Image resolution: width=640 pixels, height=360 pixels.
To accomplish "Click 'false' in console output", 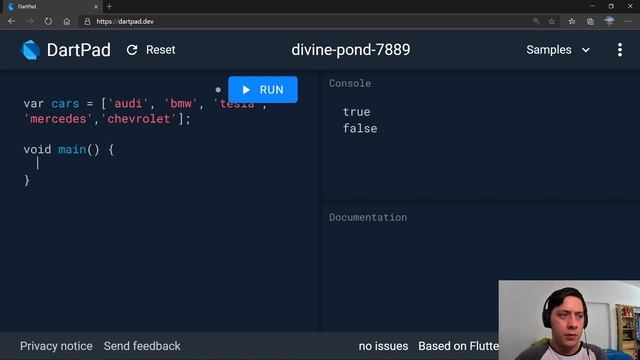I will click(x=360, y=129).
